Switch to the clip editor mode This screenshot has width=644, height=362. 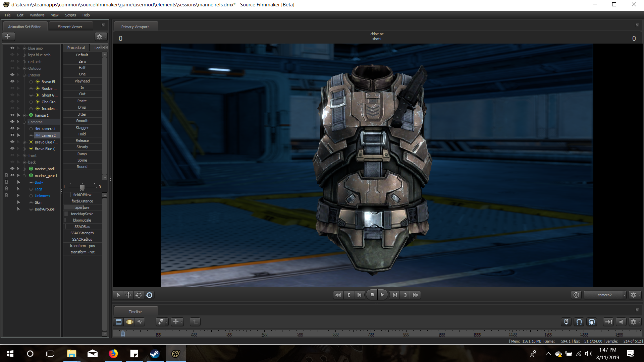coord(119,322)
